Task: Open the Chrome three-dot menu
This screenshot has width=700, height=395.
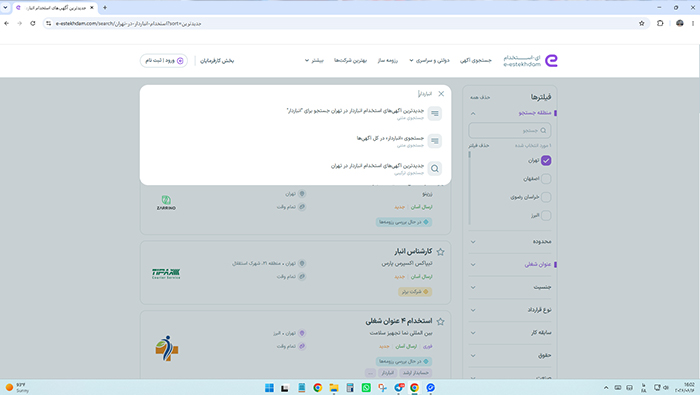Action: pyautogui.click(x=693, y=23)
